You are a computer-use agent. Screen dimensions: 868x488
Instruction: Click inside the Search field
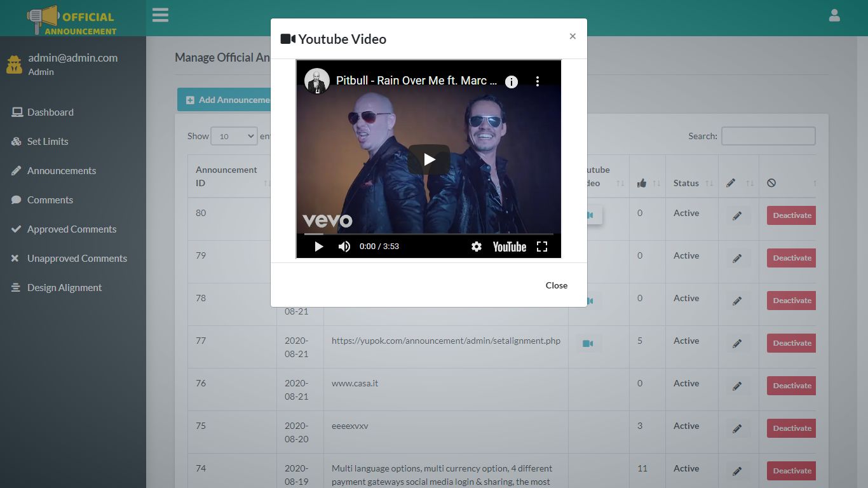768,136
